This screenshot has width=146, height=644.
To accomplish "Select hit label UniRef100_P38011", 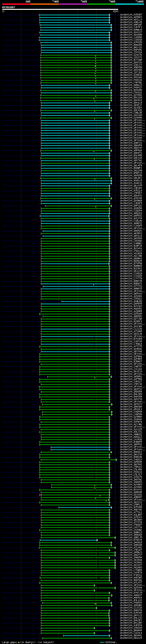I will point(131,575).
